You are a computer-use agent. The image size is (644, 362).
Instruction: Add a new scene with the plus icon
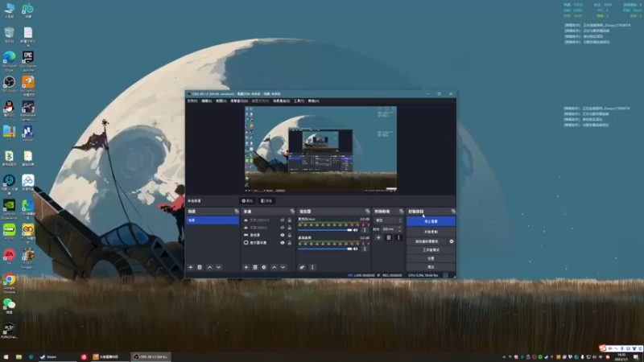click(191, 267)
